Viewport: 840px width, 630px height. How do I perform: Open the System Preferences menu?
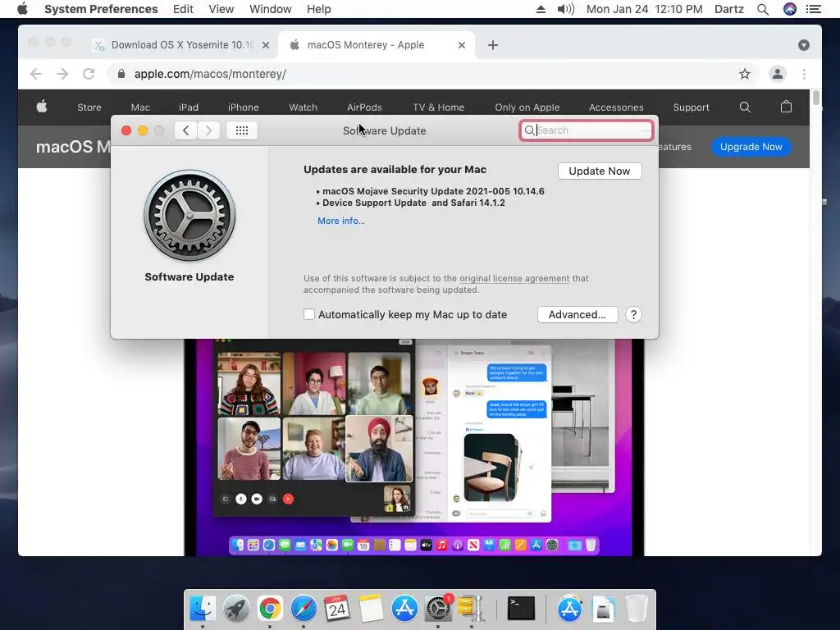(x=101, y=9)
